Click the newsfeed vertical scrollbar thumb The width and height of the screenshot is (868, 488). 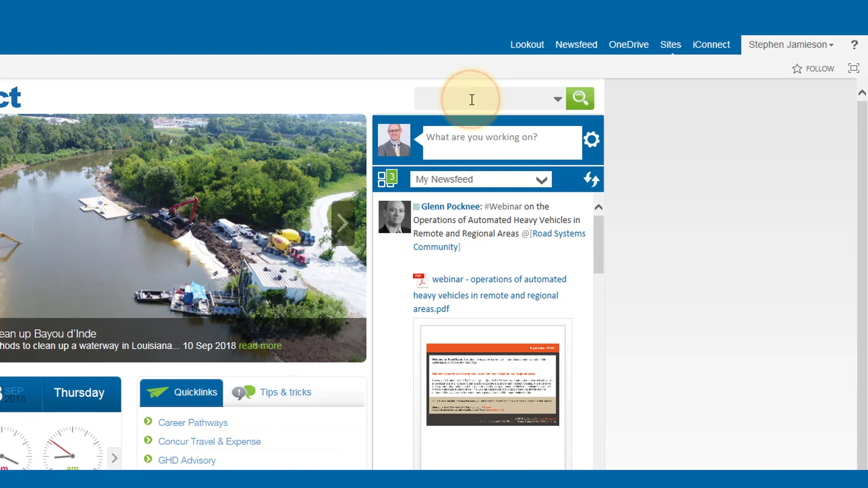[x=599, y=244]
